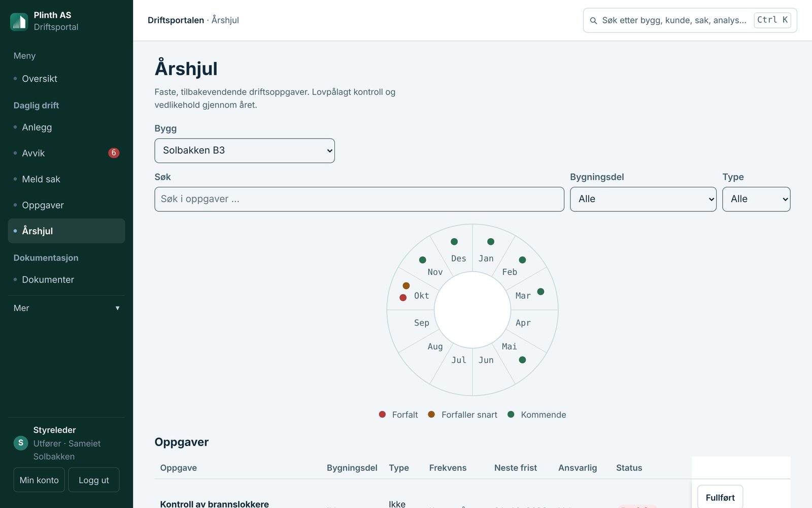Click the red overdue dot in Okt

[x=403, y=298]
